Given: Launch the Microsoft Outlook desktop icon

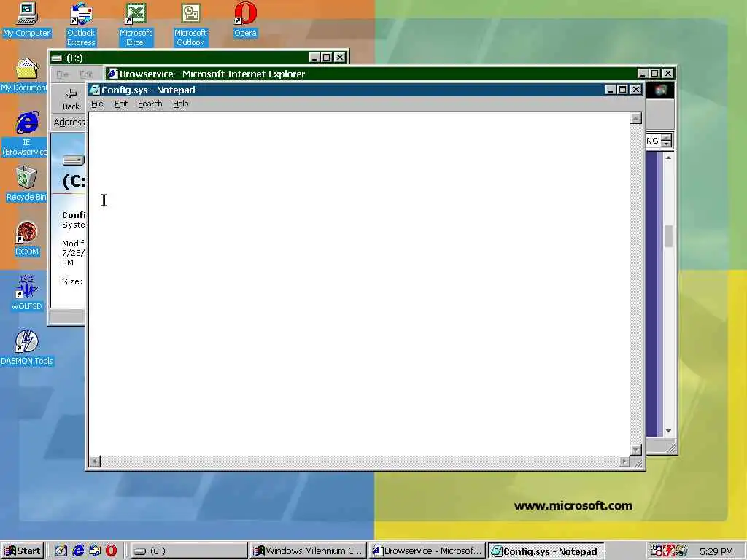Looking at the screenshot, I should coord(190,25).
